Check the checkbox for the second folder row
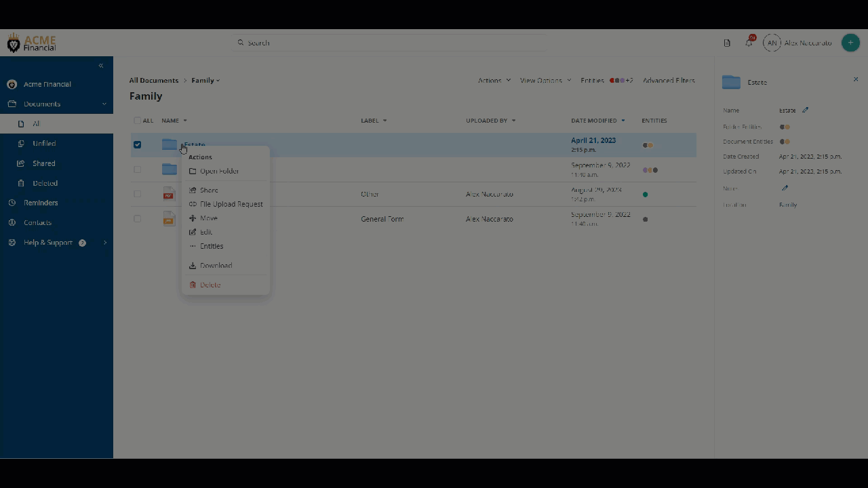This screenshot has height=488, width=868. (137, 169)
